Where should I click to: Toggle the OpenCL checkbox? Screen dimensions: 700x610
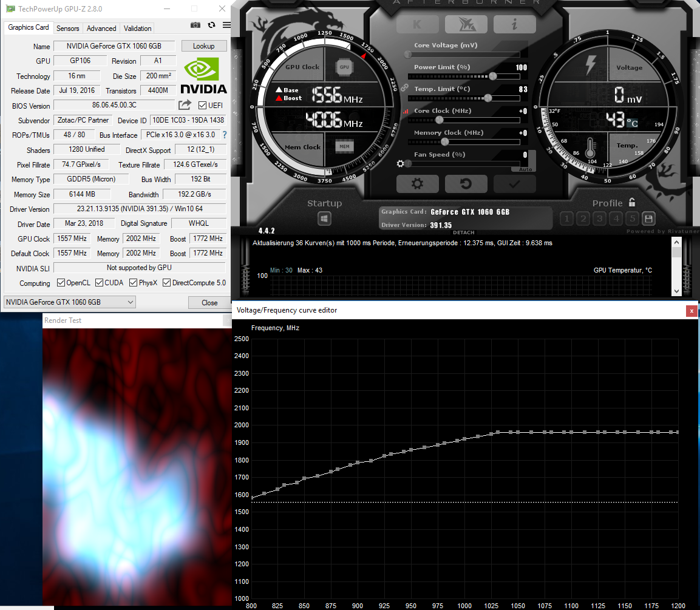(61, 282)
